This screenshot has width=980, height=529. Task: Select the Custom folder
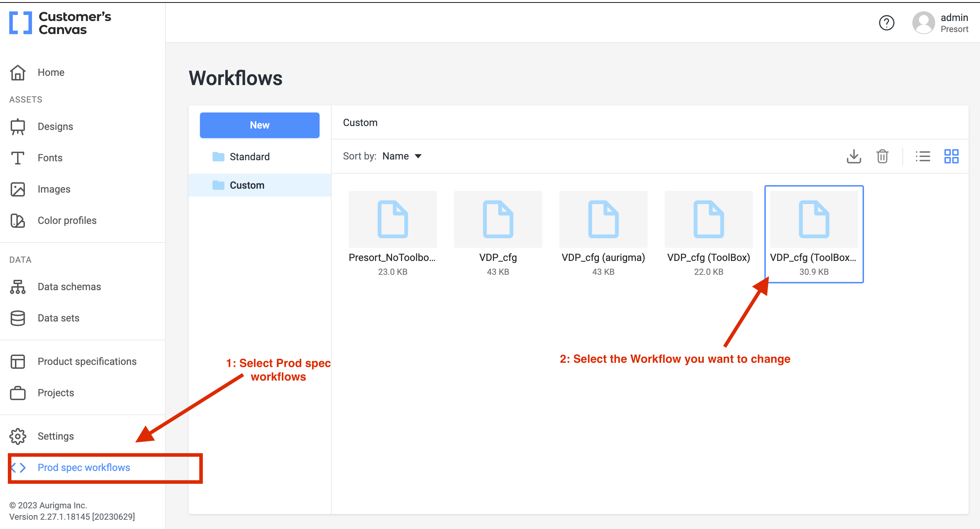(x=259, y=185)
